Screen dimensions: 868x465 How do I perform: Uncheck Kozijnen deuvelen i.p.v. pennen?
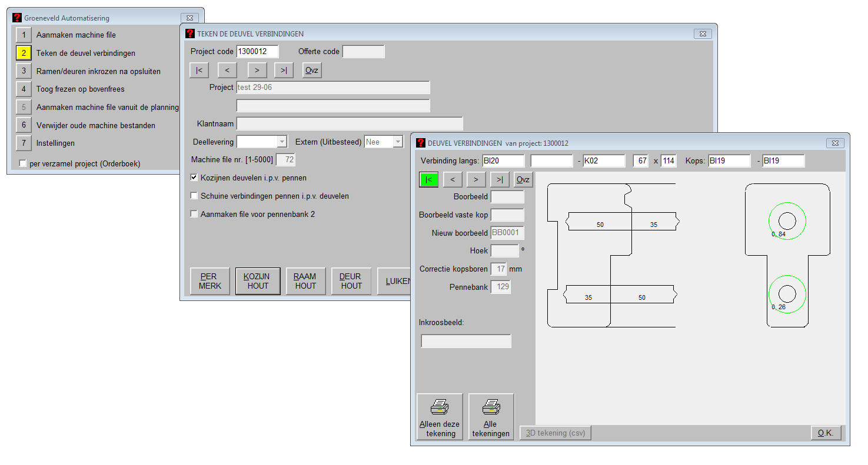(194, 178)
